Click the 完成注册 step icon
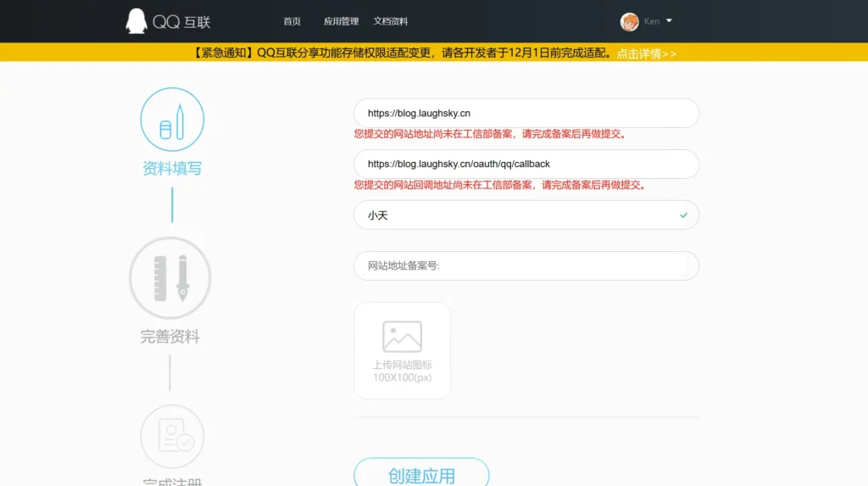The height and width of the screenshot is (486, 868). [172, 436]
